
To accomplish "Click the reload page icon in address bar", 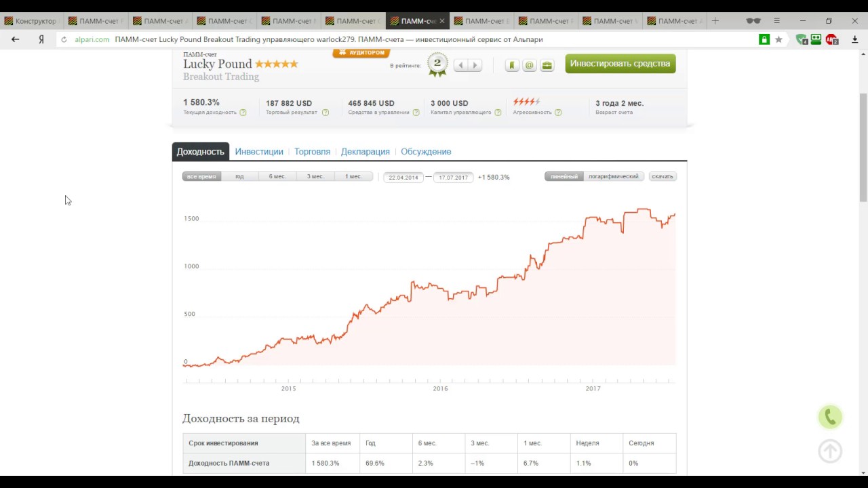I will [64, 39].
